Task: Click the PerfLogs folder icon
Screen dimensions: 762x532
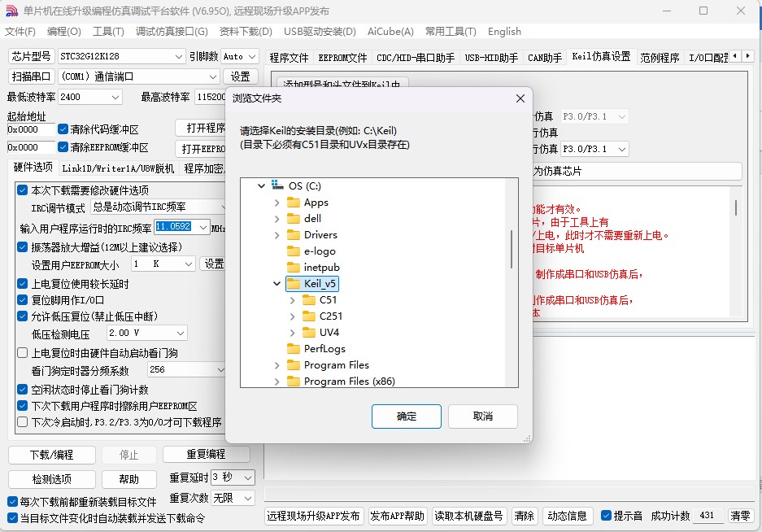Action: click(x=293, y=349)
